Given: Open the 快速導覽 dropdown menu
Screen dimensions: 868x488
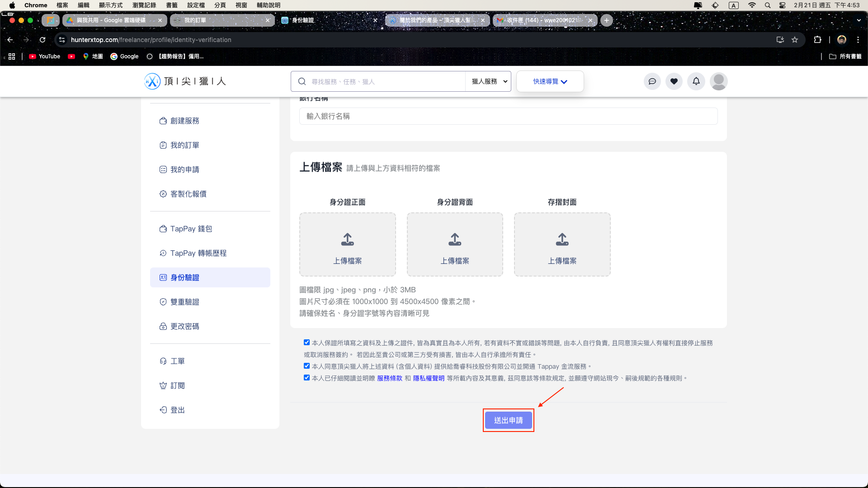Looking at the screenshot, I should [550, 81].
